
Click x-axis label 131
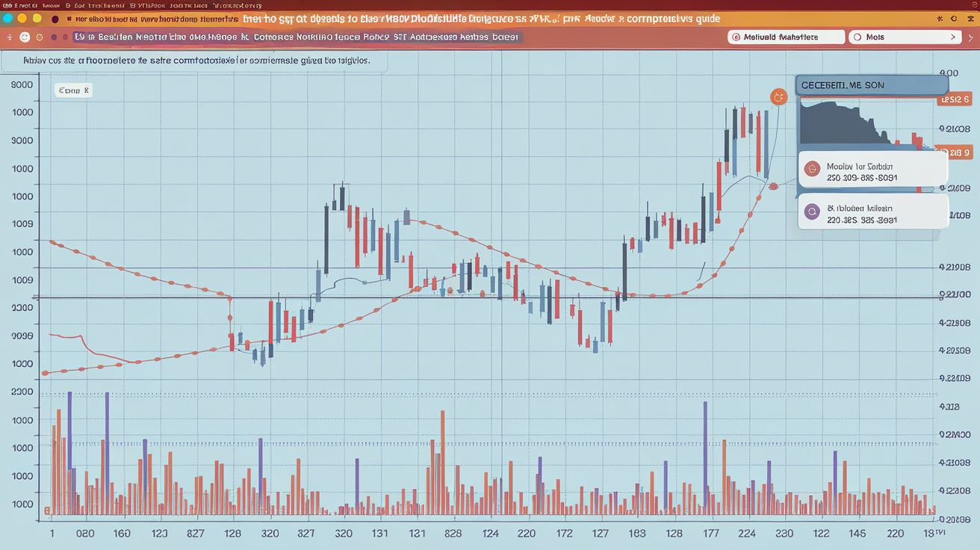(x=379, y=534)
